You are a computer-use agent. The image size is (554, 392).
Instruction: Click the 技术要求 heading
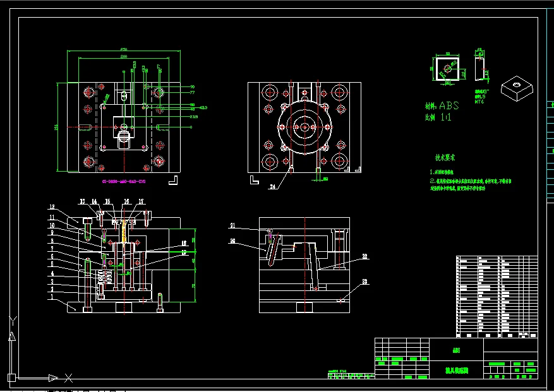(x=445, y=158)
